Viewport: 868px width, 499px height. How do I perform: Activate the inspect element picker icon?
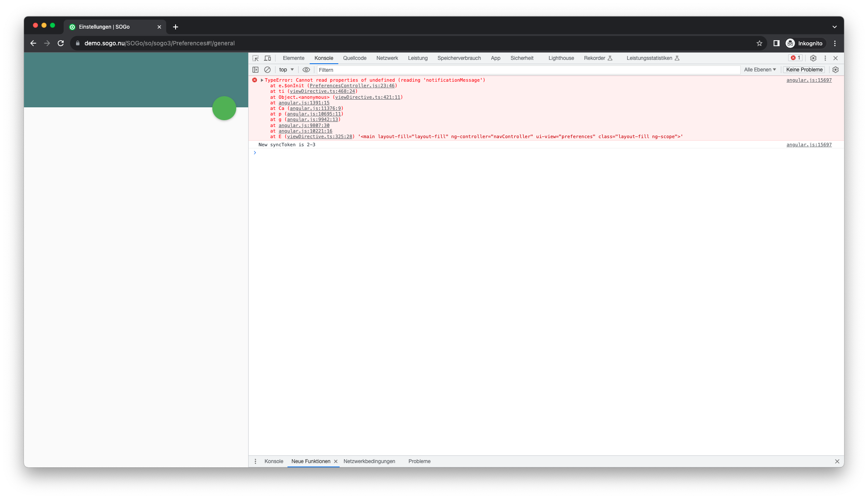(x=255, y=58)
